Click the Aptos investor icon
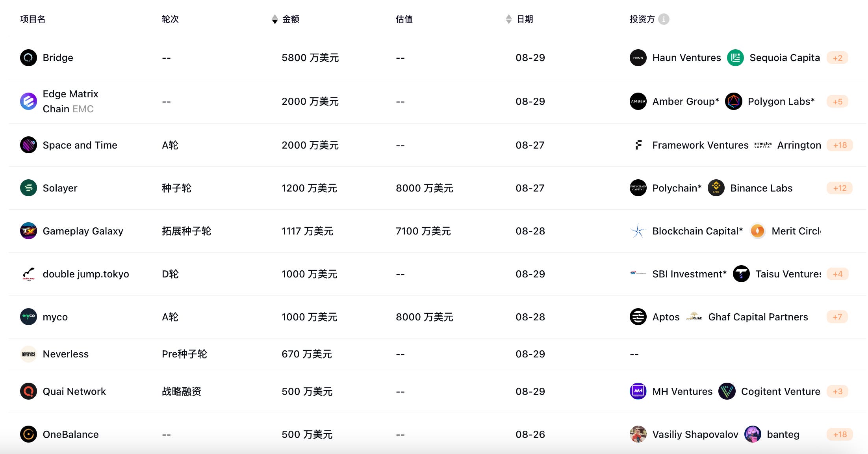This screenshot has height=454, width=868. pyautogui.click(x=638, y=316)
